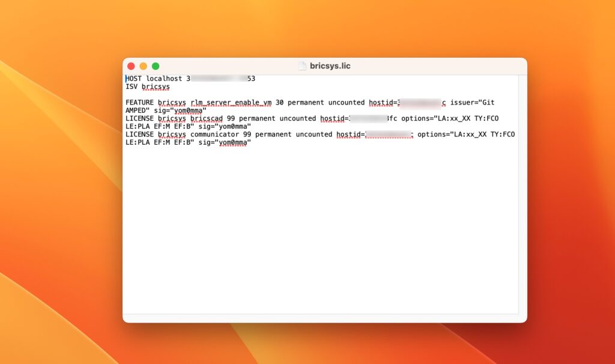Click the word localhost in first line
The height and width of the screenshot is (364, 615).
point(164,79)
